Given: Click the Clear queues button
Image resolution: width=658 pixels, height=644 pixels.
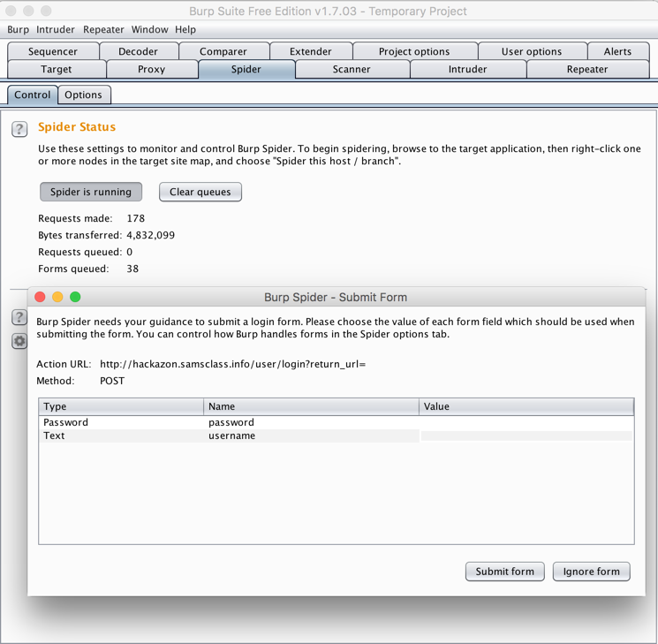Looking at the screenshot, I should click(x=200, y=192).
